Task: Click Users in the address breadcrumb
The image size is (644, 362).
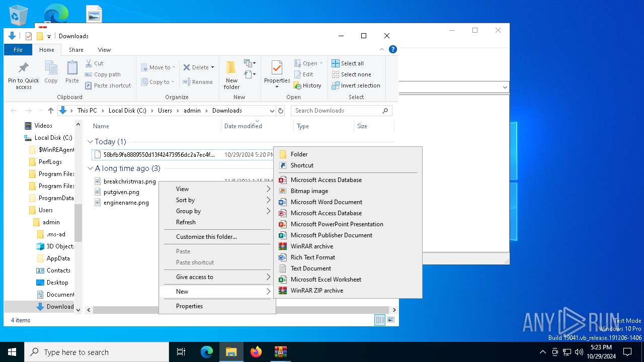Action: pyautogui.click(x=165, y=111)
